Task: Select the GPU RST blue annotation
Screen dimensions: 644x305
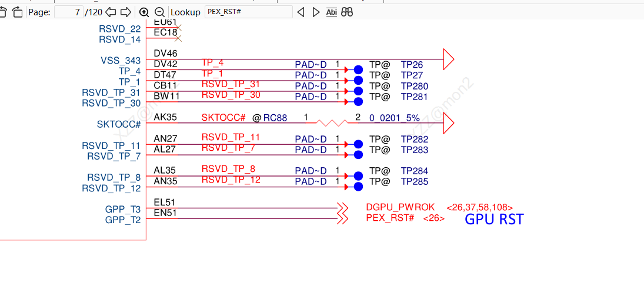Action: (494, 219)
